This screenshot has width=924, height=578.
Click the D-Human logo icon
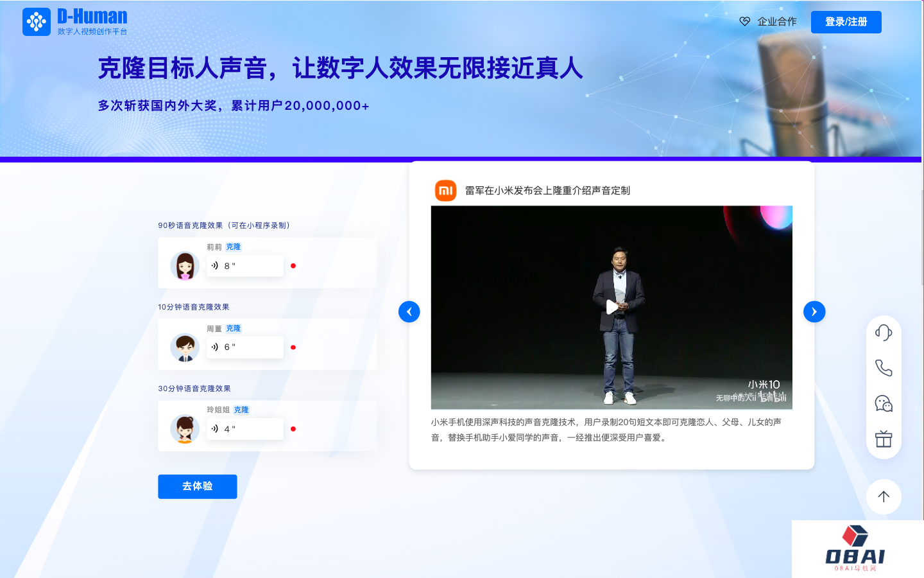(x=37, y=22)
